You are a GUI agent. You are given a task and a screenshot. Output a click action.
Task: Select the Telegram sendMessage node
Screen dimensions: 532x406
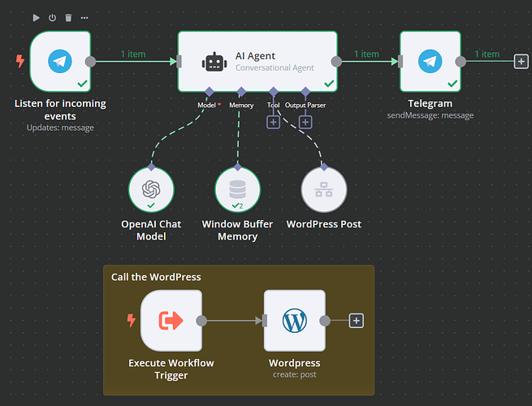click(430, 62)
